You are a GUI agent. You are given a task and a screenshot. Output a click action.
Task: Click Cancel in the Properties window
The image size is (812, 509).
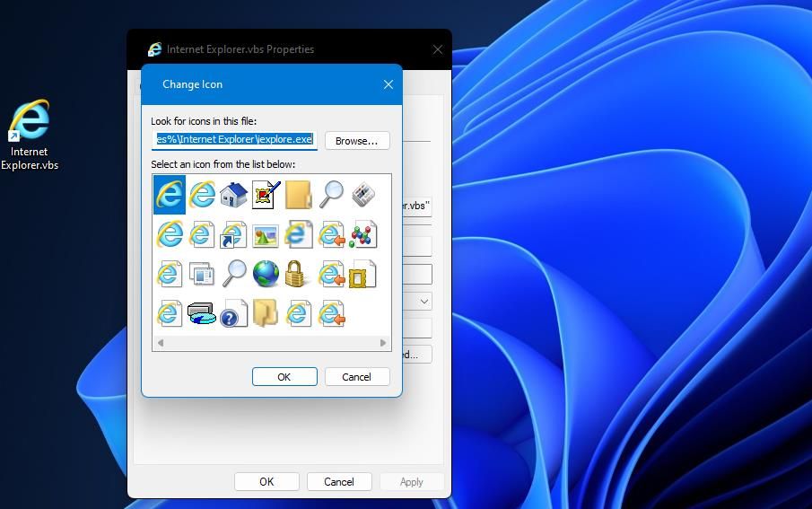pyautogui.click(x=339, y=481)
